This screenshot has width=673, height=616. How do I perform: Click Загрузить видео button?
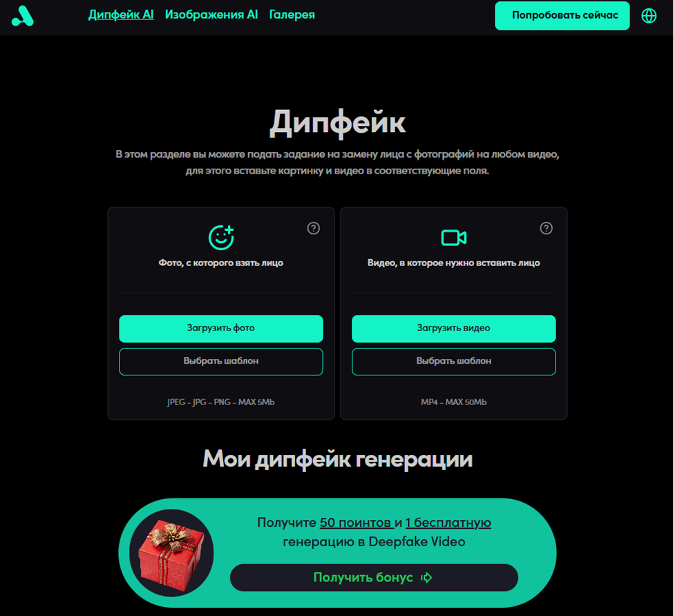(x=454, y=328)
